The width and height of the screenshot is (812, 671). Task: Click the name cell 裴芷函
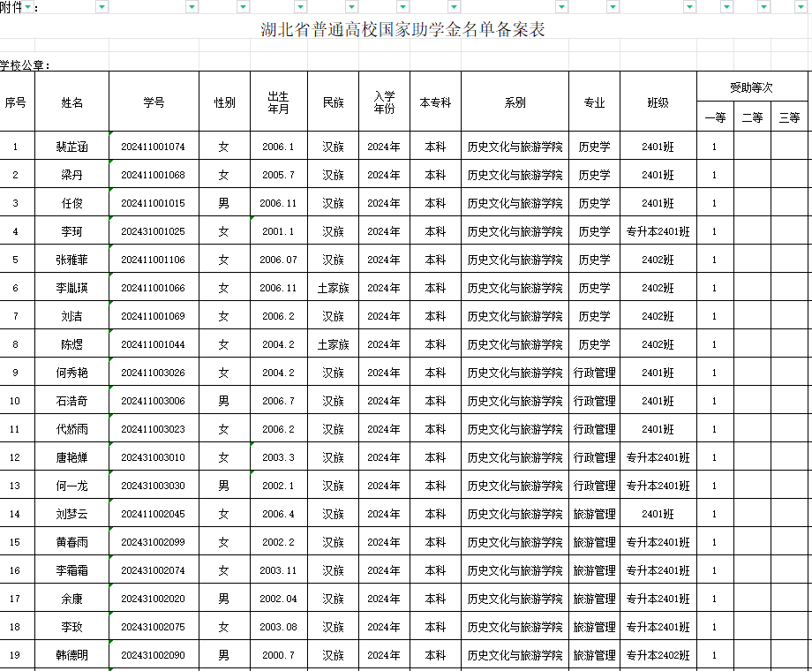pos(71,147)
